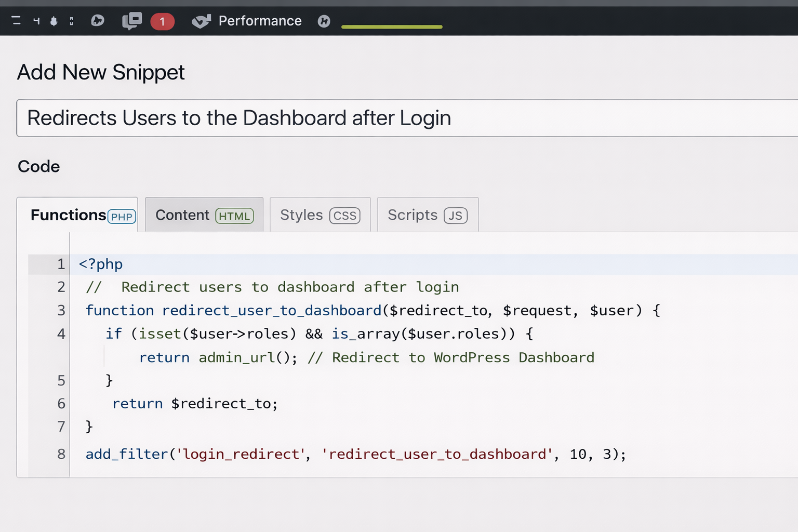Switch to the Content HTML tab
Viewport: 798px width, 532px height.
click(x=204, y=215)
